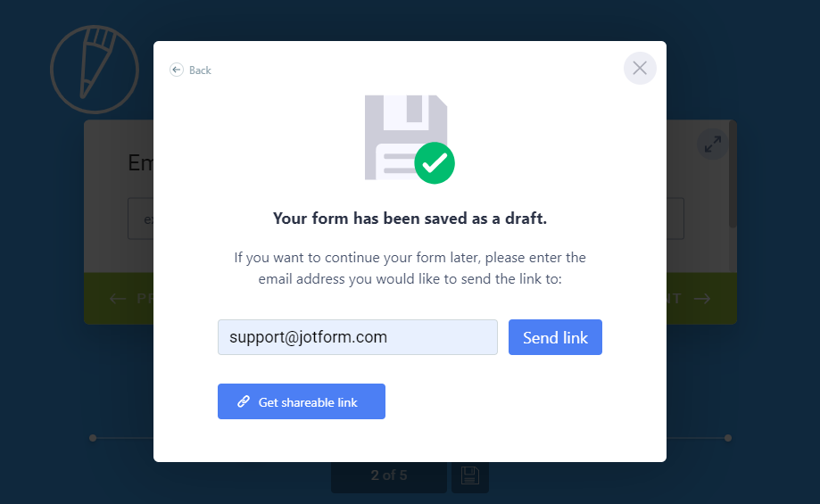The width and height of the screenshot is (820, 504).
Task: Click the progress bar's left endpoint dot
Action: coord(93,438)
